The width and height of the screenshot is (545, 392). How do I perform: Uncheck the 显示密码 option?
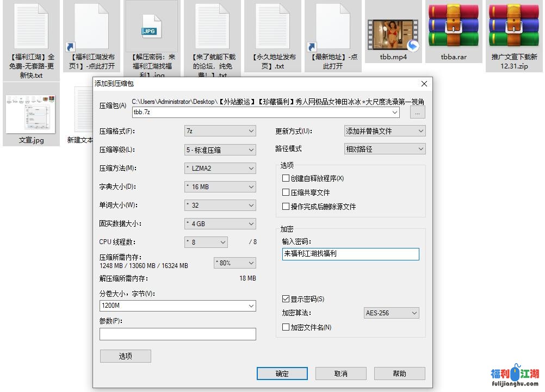point(286,298)
